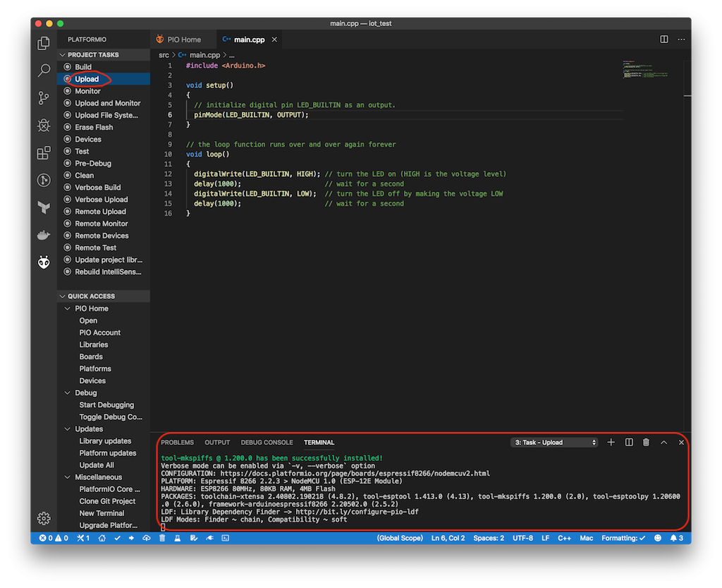Viewport: 722px width, 588px height.
Task: Open the Source Control view
Action: point(44,98)
